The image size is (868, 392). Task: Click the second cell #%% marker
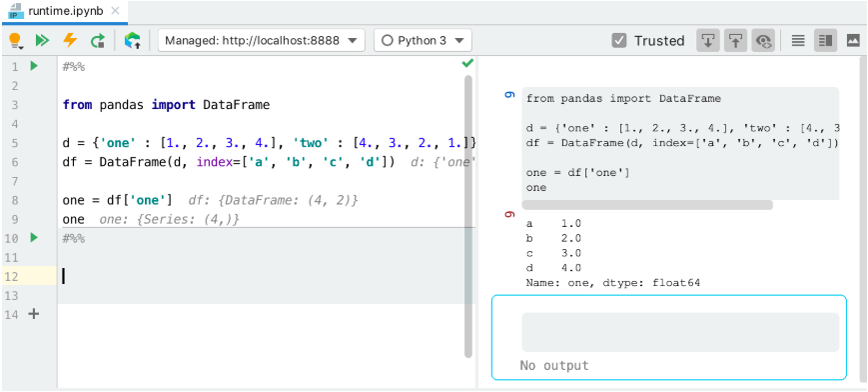pos(74,238)
